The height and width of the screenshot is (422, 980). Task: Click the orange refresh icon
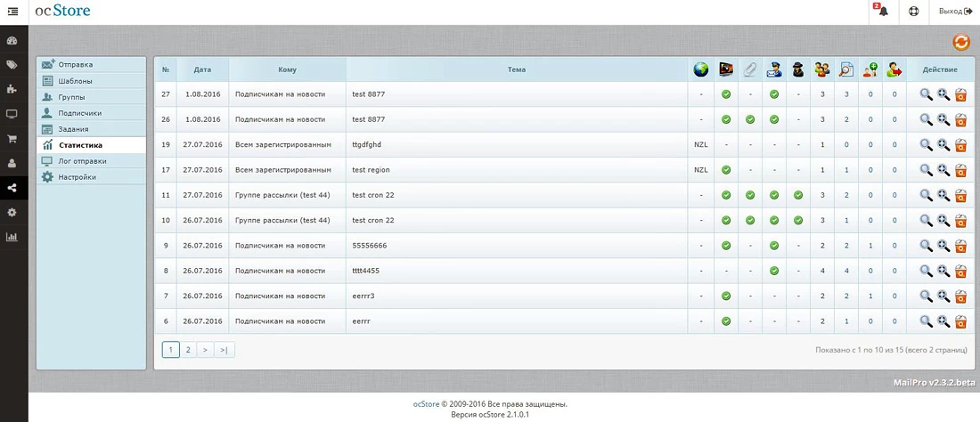click(x=961, y=42)
